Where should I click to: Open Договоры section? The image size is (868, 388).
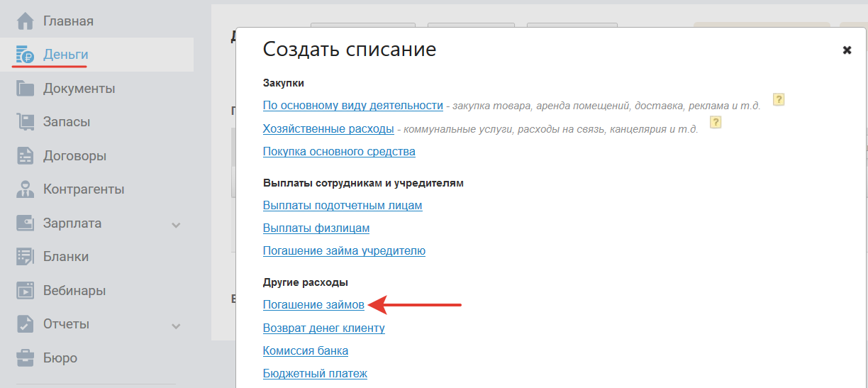pyautogui.click(x=74, y=156)
